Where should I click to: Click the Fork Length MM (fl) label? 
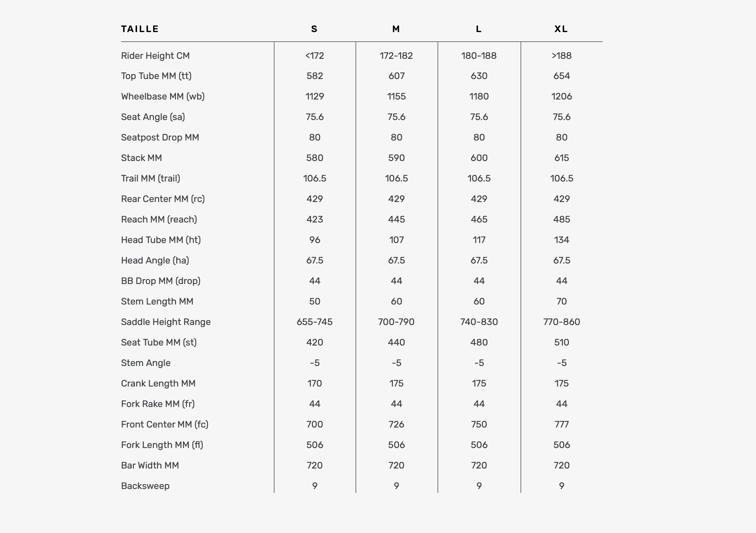(162, 445)
